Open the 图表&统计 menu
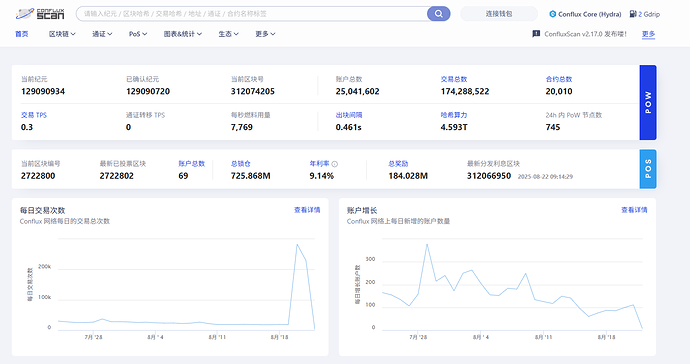This screenshot has height=364, width=690. [x=183, y=34]
